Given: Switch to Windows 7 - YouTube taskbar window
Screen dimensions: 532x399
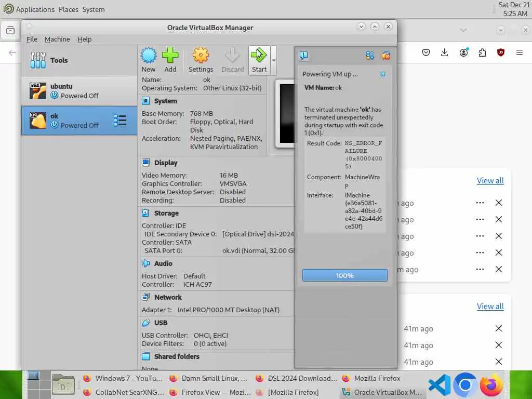Looking at the screenshot, I should (123, 378).
